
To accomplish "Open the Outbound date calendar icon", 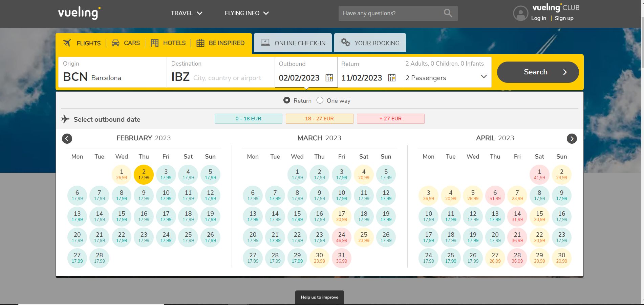I will pos(329,78).
